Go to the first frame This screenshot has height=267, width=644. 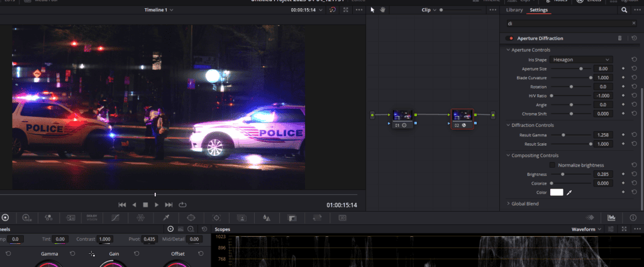tap(122, 205)
